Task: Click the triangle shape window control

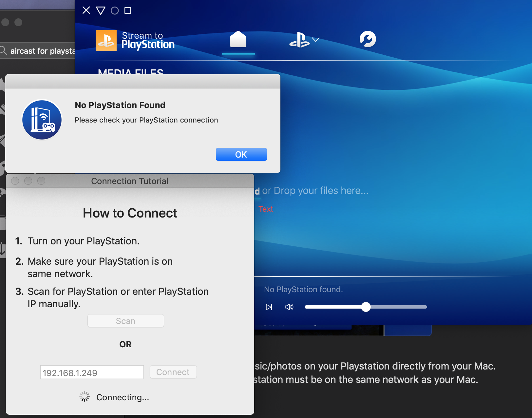Action: pos(101,11)
